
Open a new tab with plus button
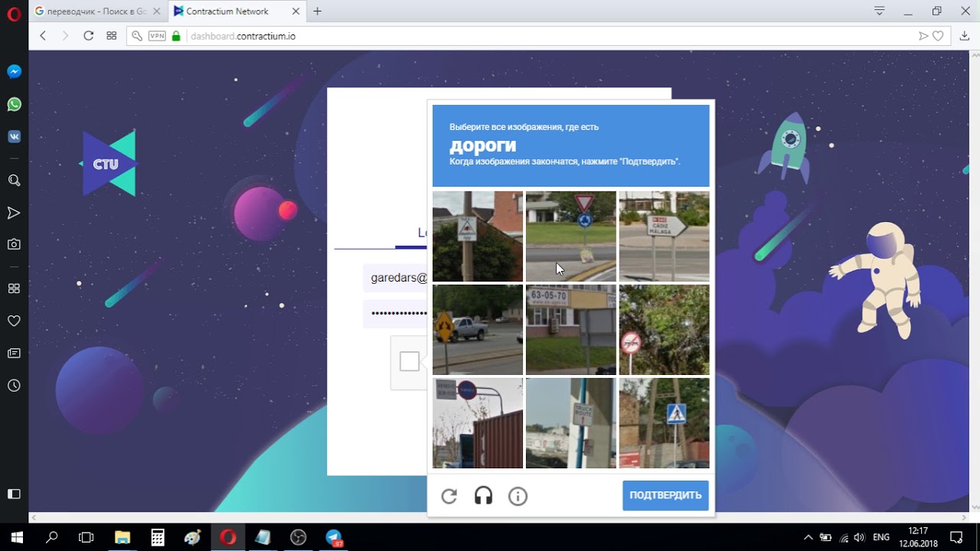tap(318, 11)
